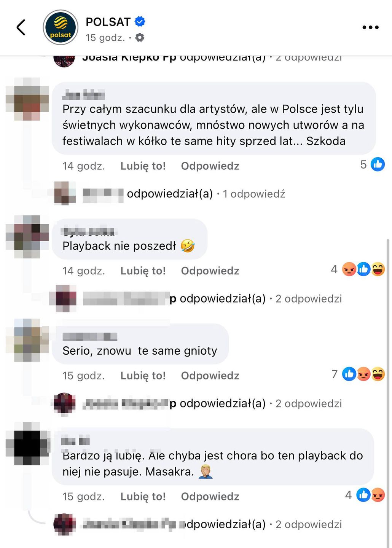The height and width of the screenshot is (548, 392).
Task: Expand the 1 odpowiedź reply thread
Action: coord(254,194)
